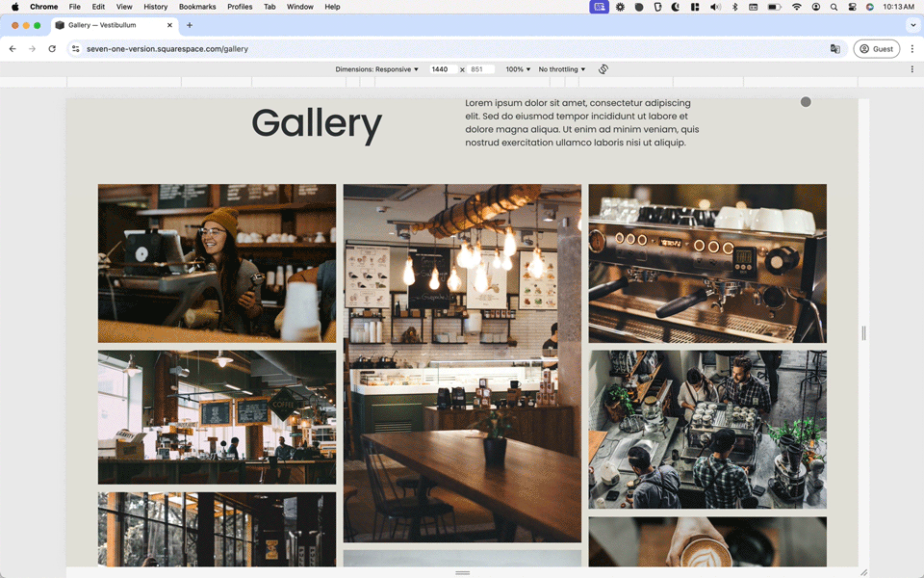Select the Gallery — Vestibulum tab
The width and height of the screenshot is (924, 578).
coord(115,25)
